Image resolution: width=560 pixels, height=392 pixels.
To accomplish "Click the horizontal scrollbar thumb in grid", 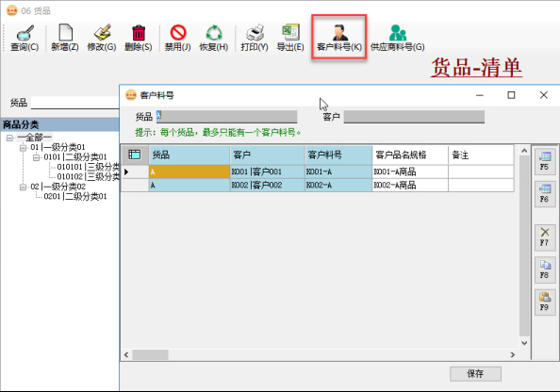I will (x=150, y=354).
